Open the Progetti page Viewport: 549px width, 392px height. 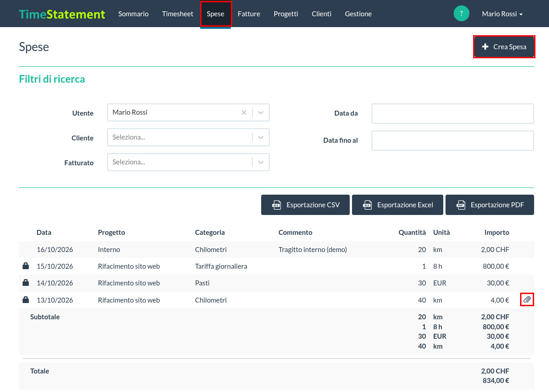(x=286, y=14)
